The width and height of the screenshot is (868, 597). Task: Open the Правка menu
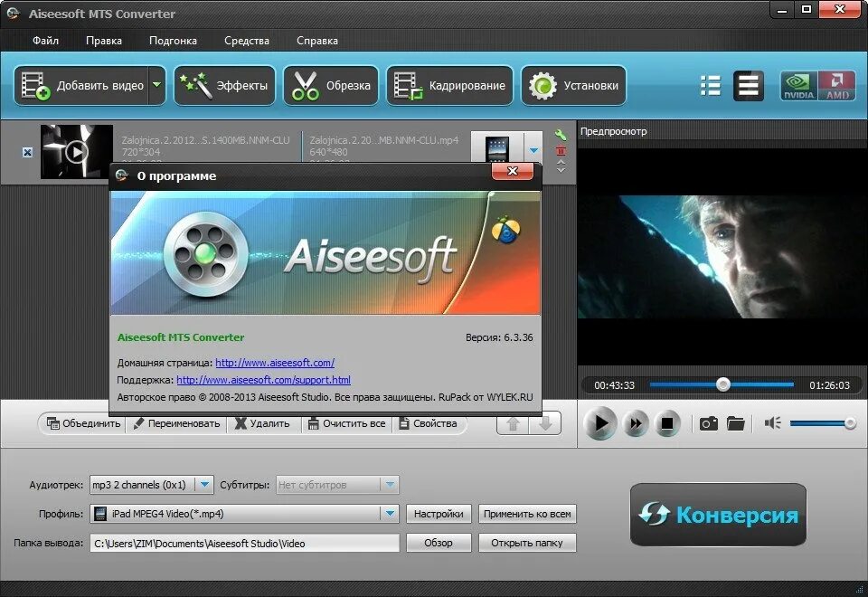coord(103,41)
